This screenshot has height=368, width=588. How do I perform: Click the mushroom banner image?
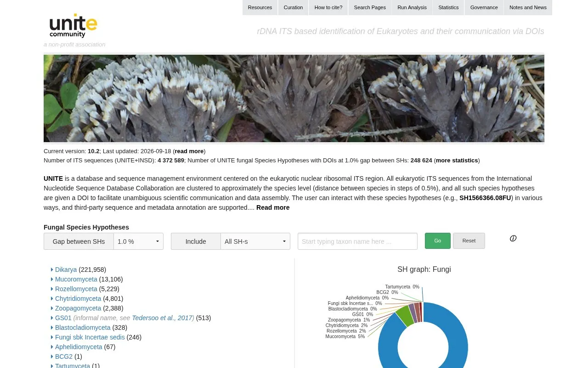pos(294,98)
